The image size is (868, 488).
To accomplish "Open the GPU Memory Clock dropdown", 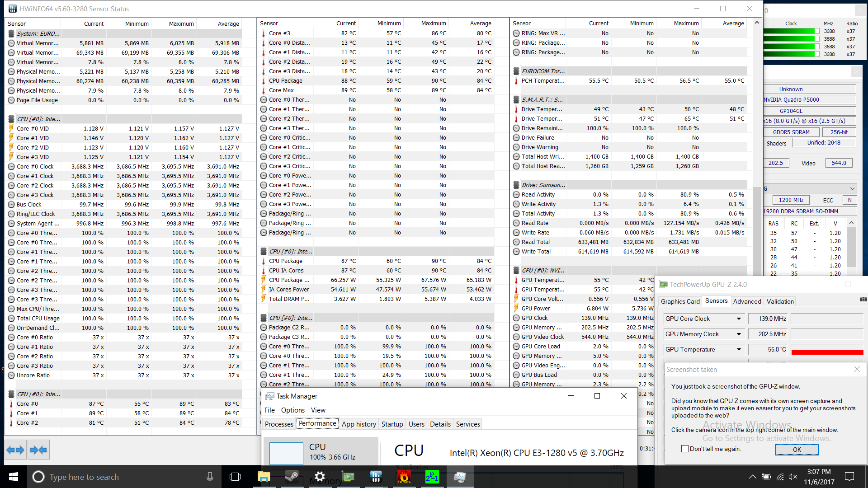I will click(739, 334).
